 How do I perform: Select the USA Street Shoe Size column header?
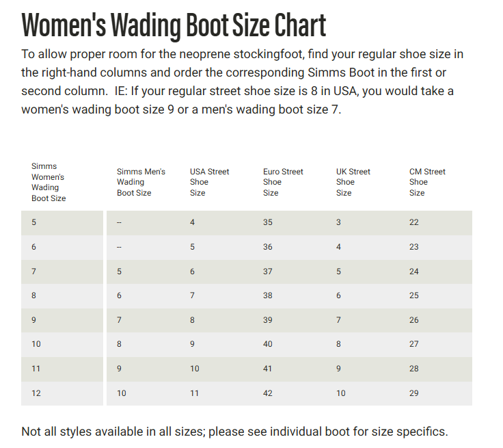point(209,182)
